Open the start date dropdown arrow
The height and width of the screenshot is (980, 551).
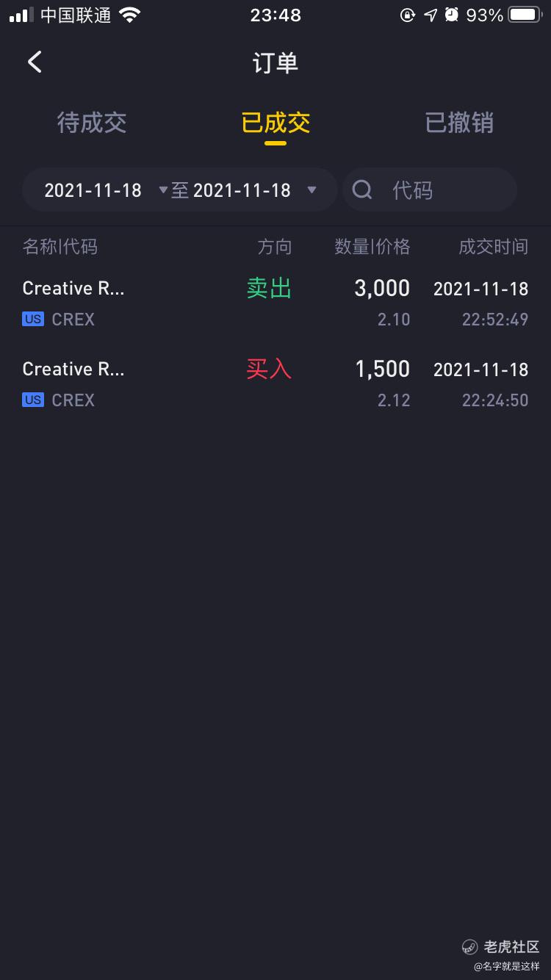(163, 190)
